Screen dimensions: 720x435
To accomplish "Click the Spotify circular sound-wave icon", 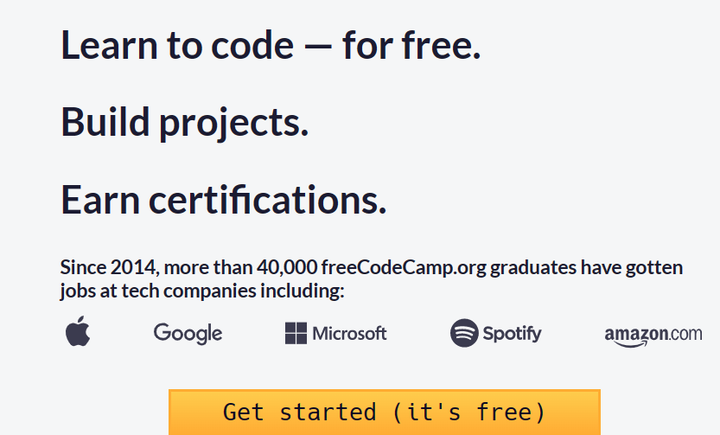I will tap(464, 333).
